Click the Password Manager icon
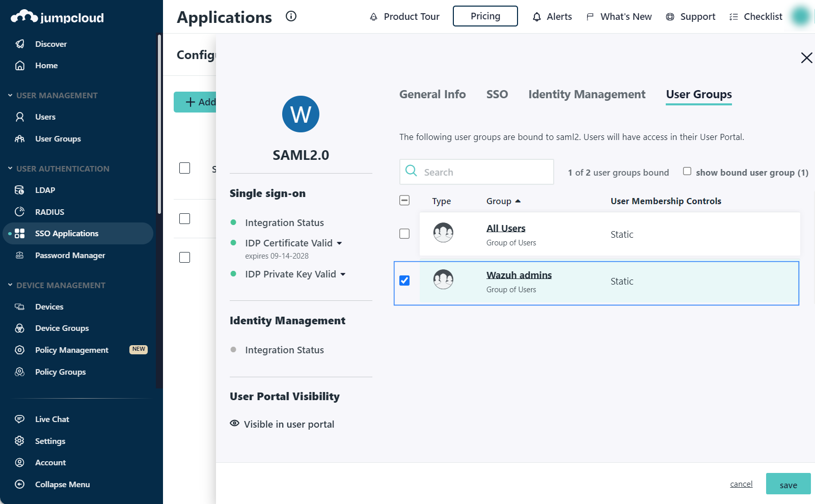The width and height of the screenshot is (815, 504). point(20,255)
